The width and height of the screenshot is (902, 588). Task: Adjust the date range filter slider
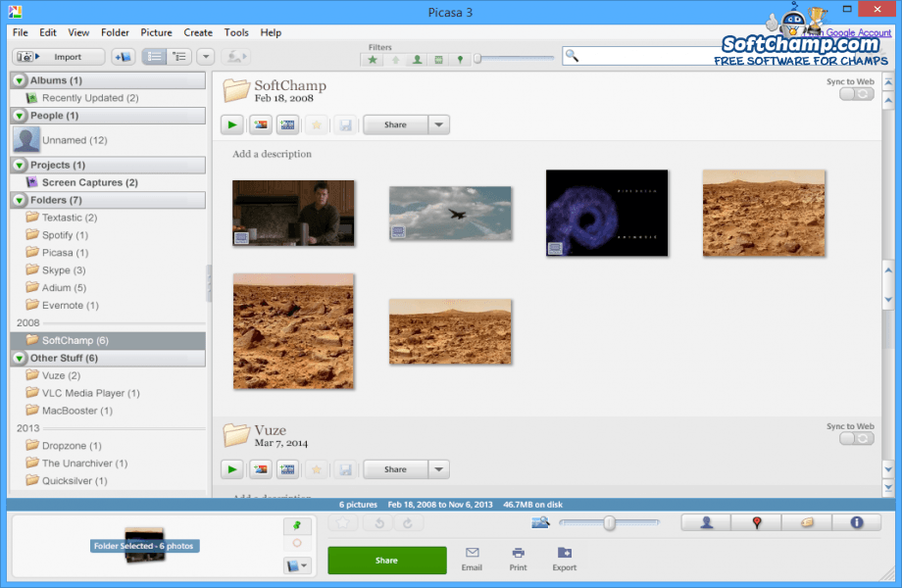click(476, 58)
